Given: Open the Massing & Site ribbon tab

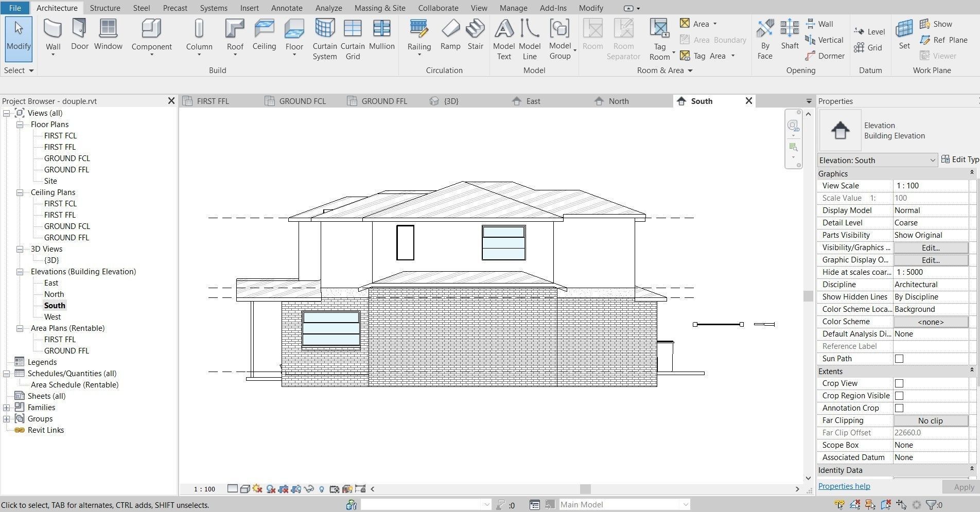Looking at the screenshot, I should click(x=380, y=8).
